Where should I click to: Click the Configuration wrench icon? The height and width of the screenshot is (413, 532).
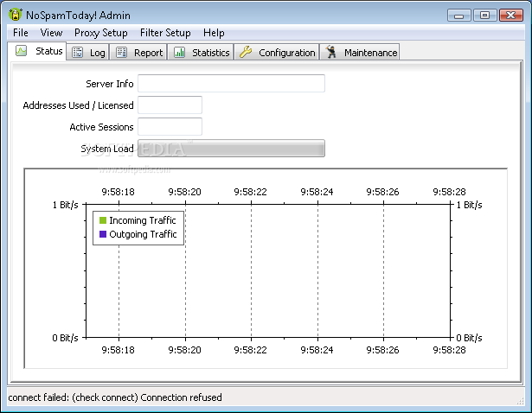pos(246,52)
